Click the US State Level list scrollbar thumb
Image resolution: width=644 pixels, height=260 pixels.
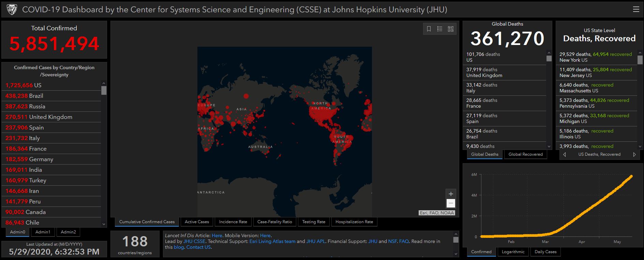pos(640,60)
